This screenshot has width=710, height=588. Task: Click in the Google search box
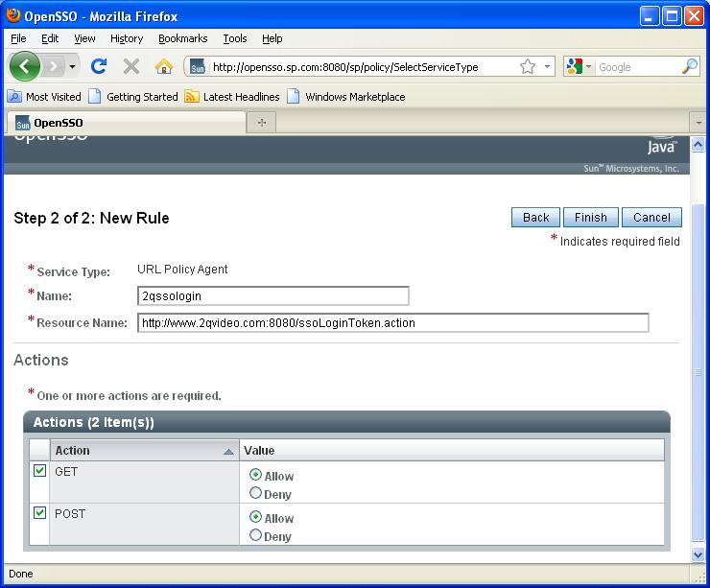coord(637,67)
